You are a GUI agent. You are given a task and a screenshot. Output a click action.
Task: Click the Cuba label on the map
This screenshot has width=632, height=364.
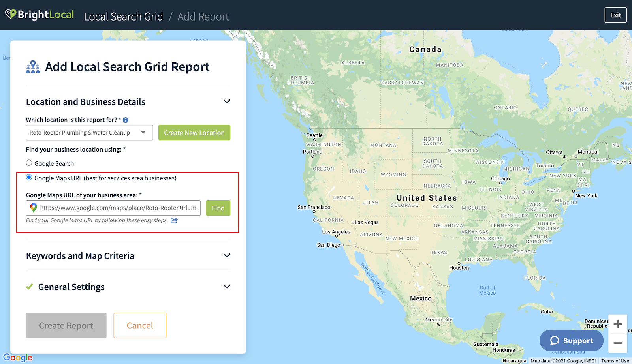pyautogui.click(x=547, y=312)
